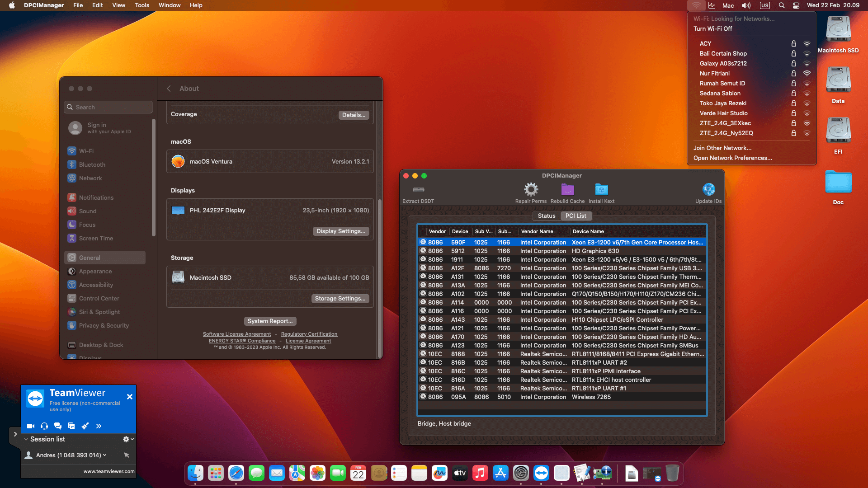Connect to the Galaxy A03s7212 network
The width and height of the screenshot is (868, 488).
tap(752, 63)
